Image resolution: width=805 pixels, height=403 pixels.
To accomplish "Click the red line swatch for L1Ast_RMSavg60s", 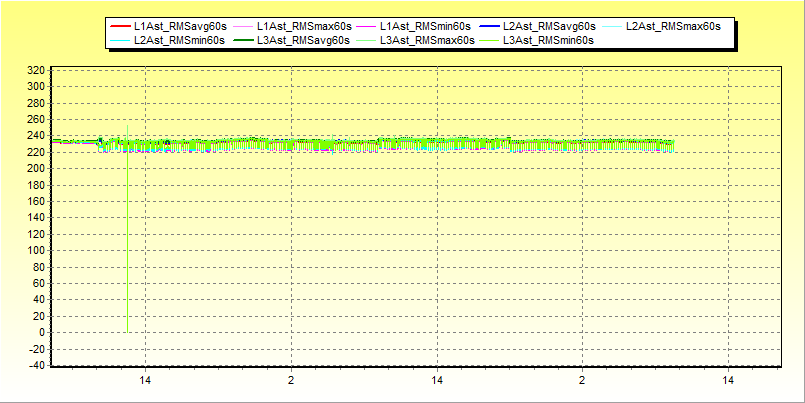I will (120, 26).
